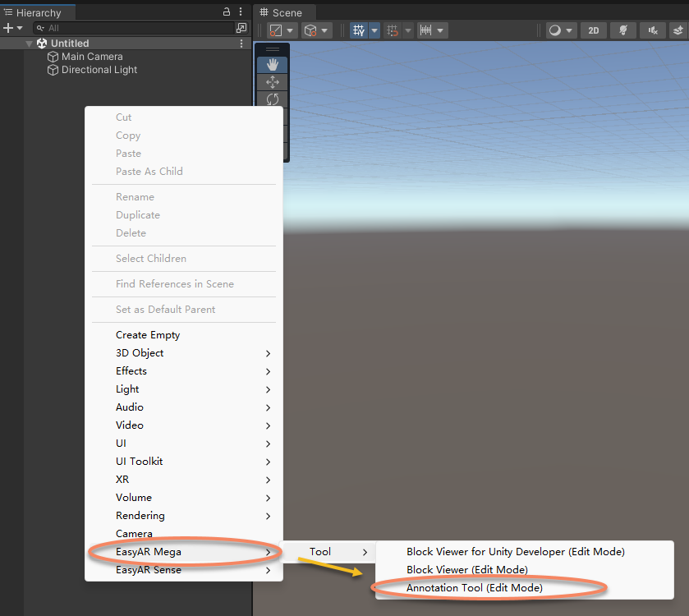Select the Rotate tool
This screenshot has height=616, width=689.
(273, 99)
